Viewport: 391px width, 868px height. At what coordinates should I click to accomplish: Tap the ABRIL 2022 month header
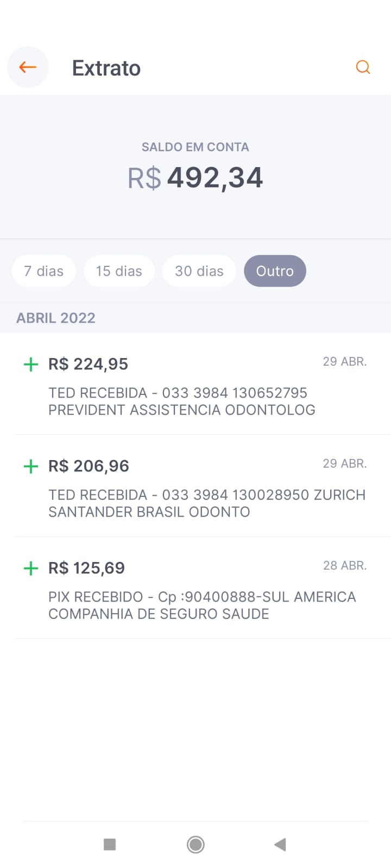point(56,318)
